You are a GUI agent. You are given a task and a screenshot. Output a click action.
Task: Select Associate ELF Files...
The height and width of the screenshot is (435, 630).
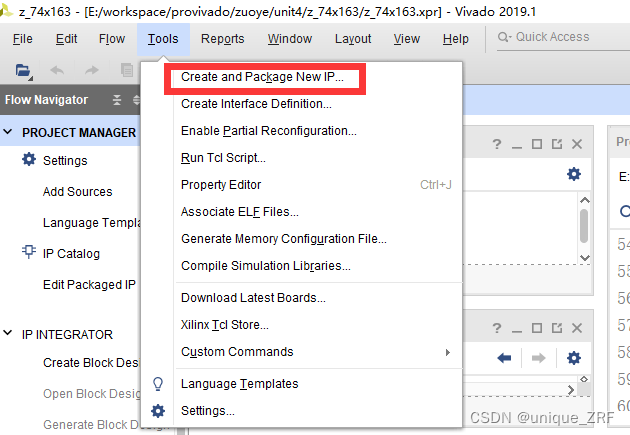239,212
